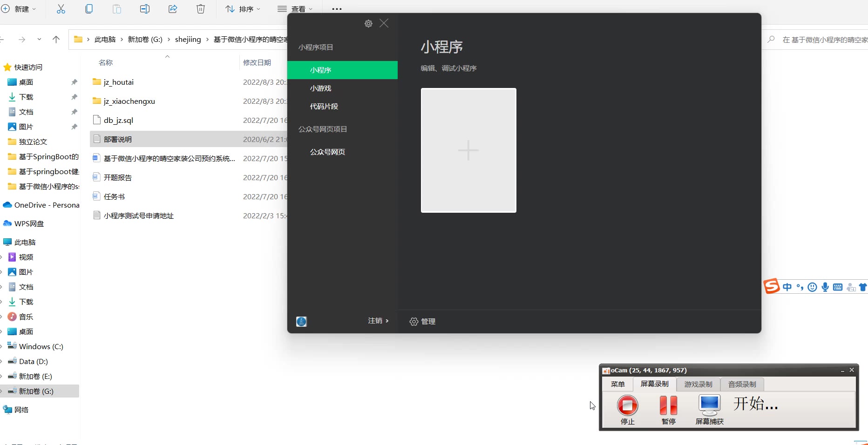Click 此电脑 in address breadcrumb
The image size is (868, 445).
pos(105,40)
